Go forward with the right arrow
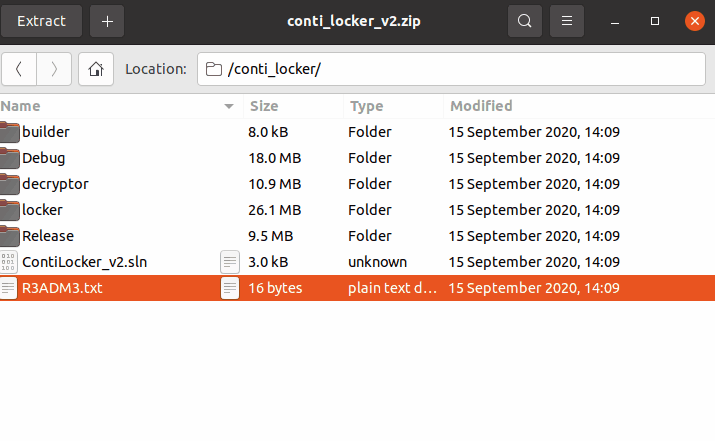 (x=54, y=69)
